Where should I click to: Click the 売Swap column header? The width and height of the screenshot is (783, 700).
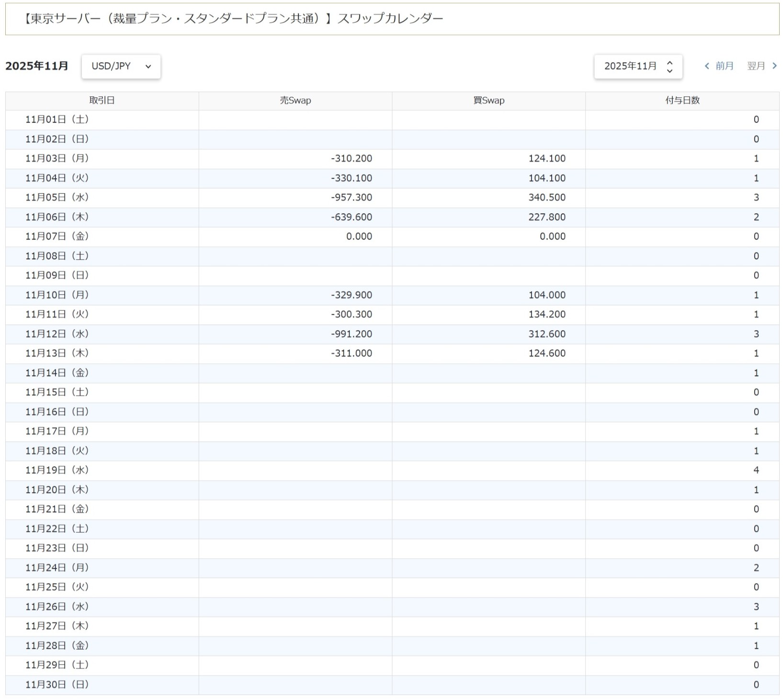pos(295,101)
